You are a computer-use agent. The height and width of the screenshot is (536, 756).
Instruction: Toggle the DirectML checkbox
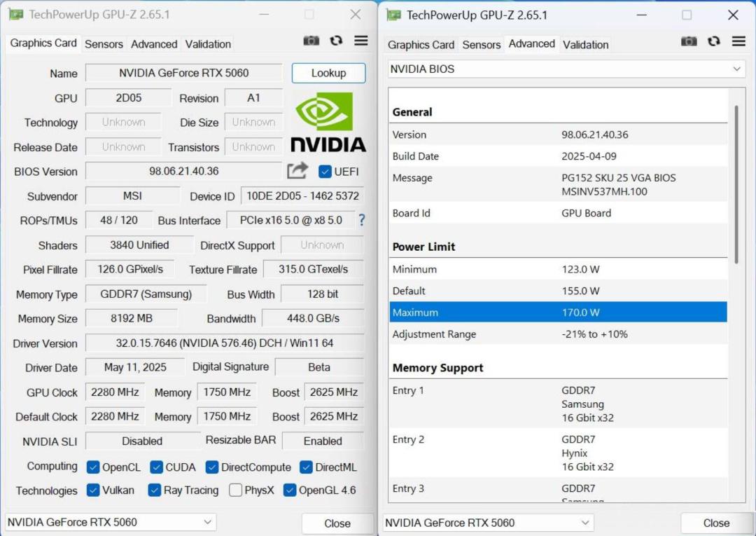[x=306, y=467]
